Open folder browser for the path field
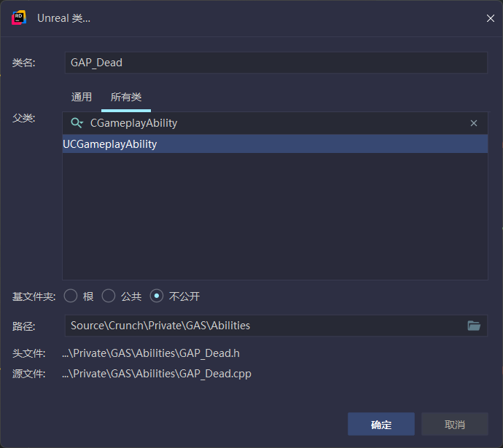The image size is (503, 448). (x=474, y=326)
